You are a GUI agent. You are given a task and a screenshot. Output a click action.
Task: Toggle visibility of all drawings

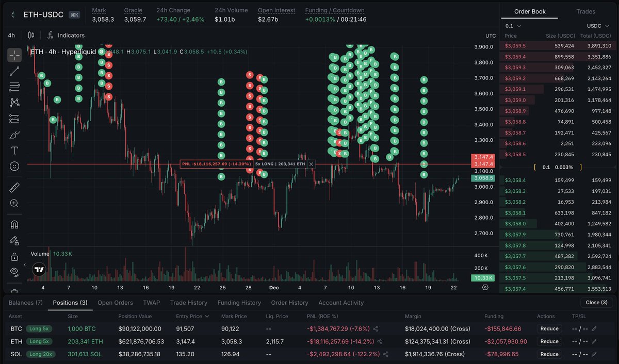point(14,271)
